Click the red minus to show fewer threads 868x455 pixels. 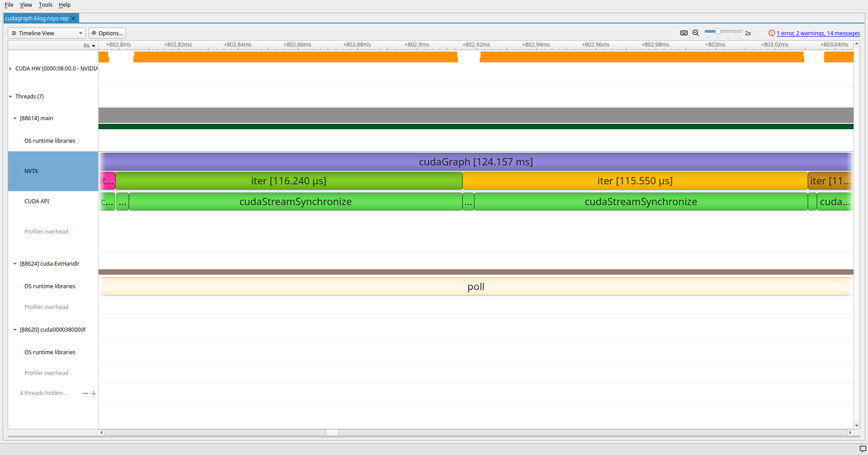click(x=85, y=394)
